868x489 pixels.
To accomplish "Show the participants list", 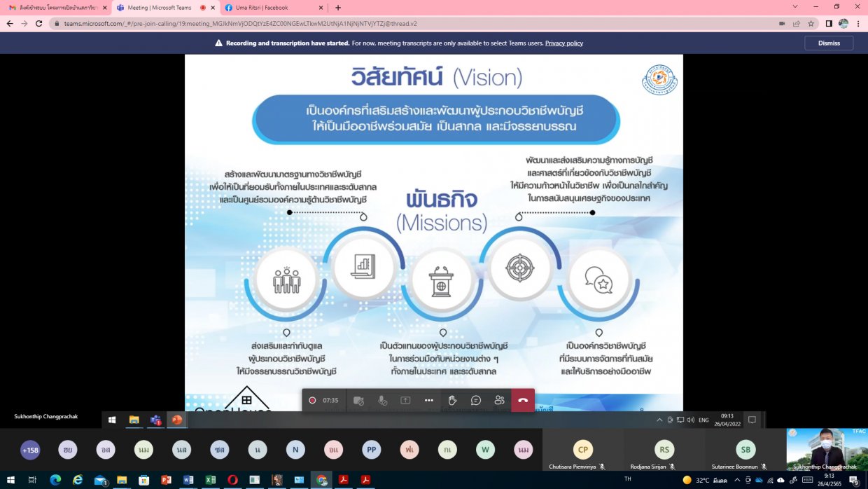I will [x=499, y=400].
